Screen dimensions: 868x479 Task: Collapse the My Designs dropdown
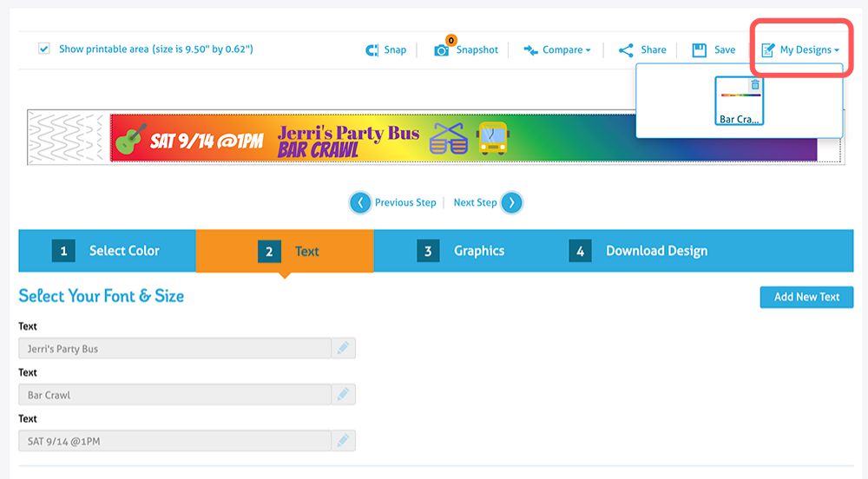click(x=799, y=50)
